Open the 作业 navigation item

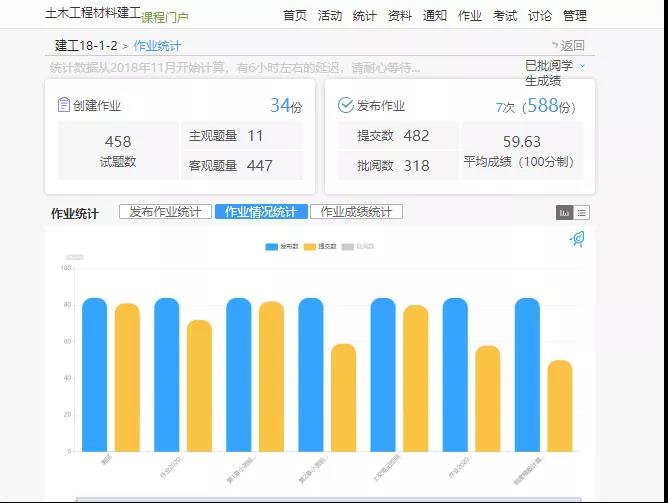pyautogui.click(x=470, y=16)
